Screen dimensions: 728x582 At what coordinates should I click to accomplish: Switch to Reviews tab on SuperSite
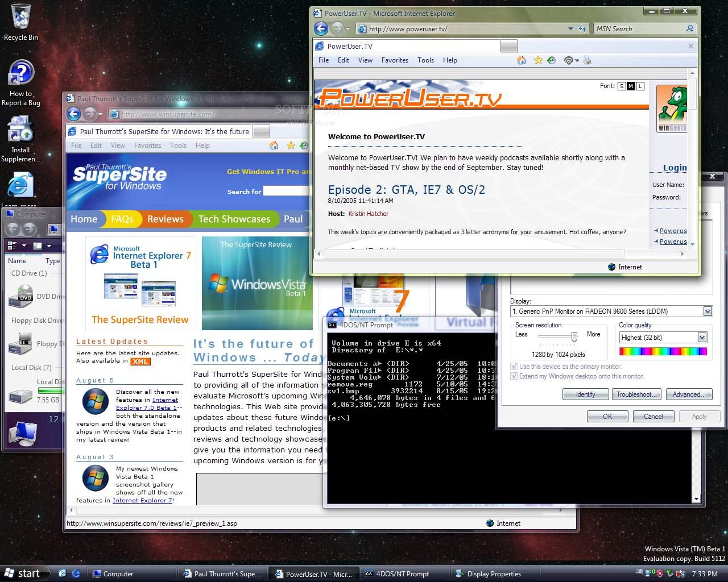(165, 219)
